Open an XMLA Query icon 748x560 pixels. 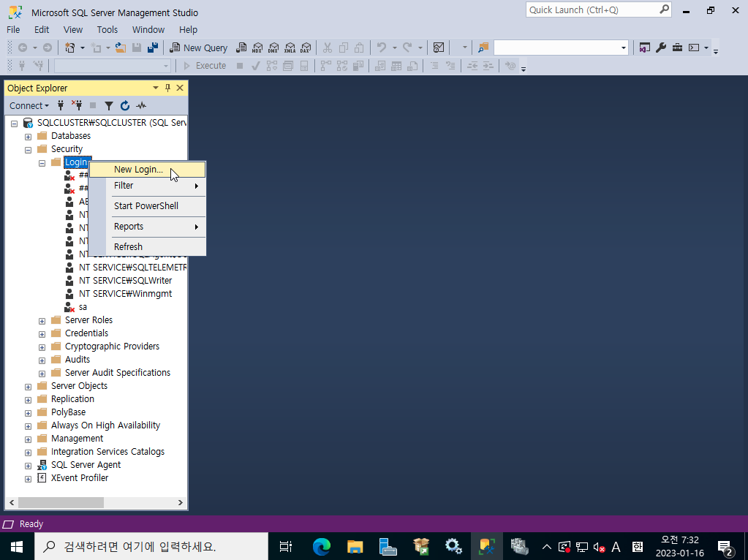pyautogui.click(x=290, y=48)
